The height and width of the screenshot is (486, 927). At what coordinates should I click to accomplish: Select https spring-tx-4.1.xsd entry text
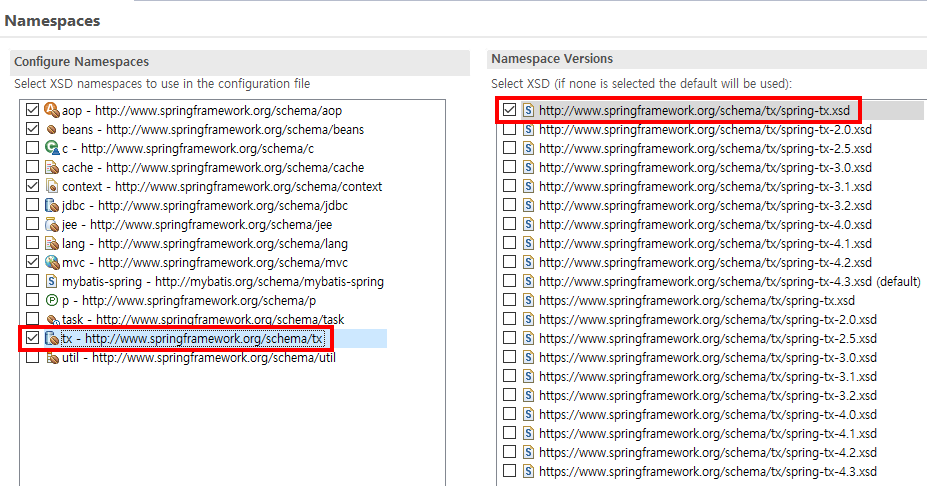pos(708,433)
